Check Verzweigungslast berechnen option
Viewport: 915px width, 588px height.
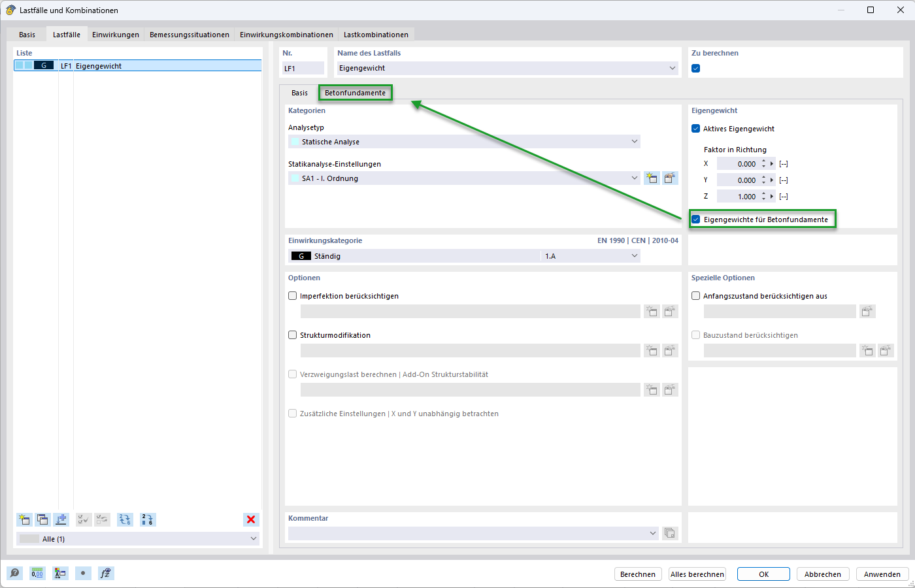click(293, 374)
